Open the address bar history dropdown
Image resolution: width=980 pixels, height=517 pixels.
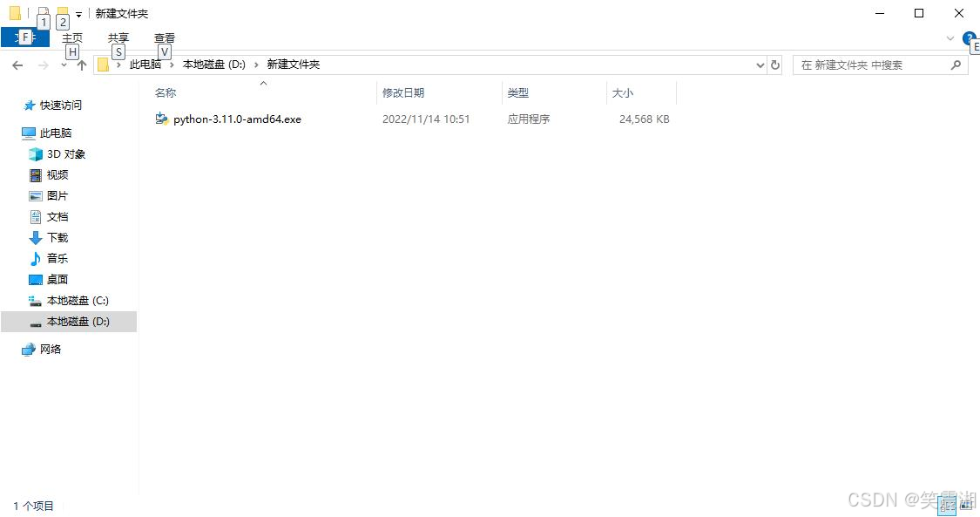click(760, 65)
